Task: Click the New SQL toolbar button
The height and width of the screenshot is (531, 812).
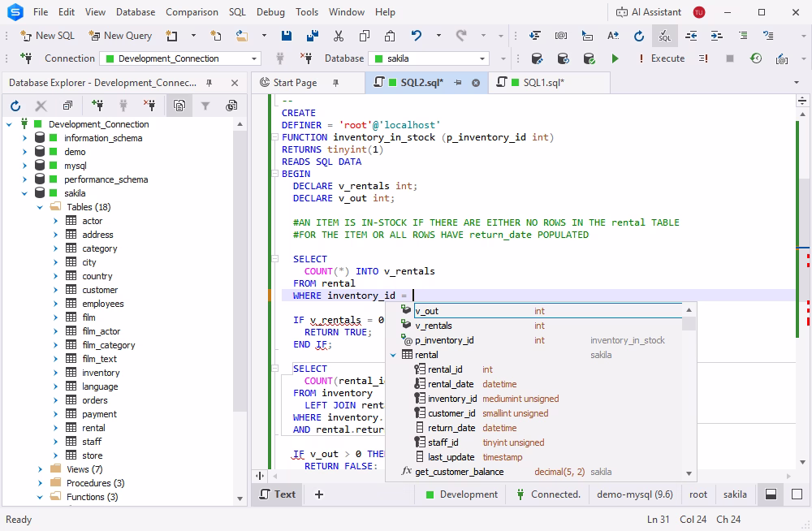Action: click(48, 36)
